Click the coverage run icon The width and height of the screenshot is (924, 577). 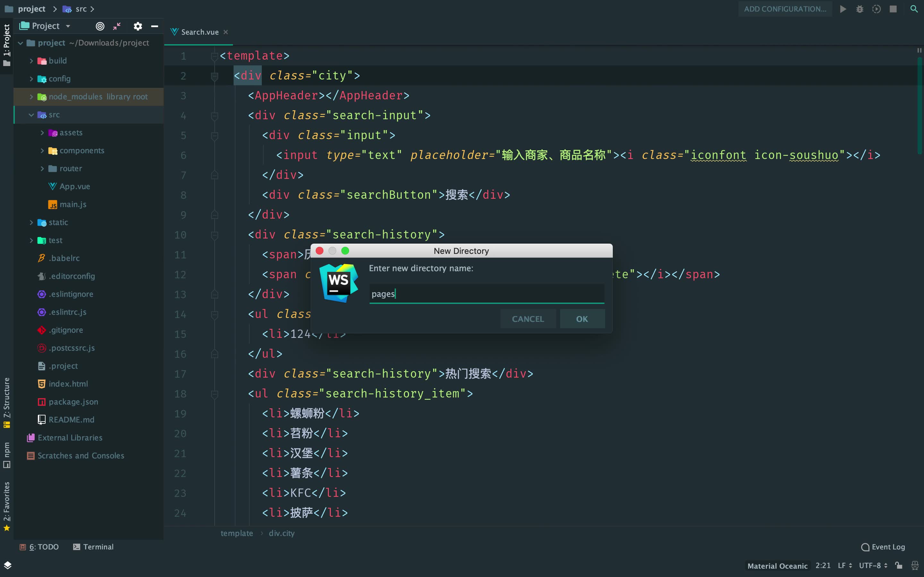point(876,9)
